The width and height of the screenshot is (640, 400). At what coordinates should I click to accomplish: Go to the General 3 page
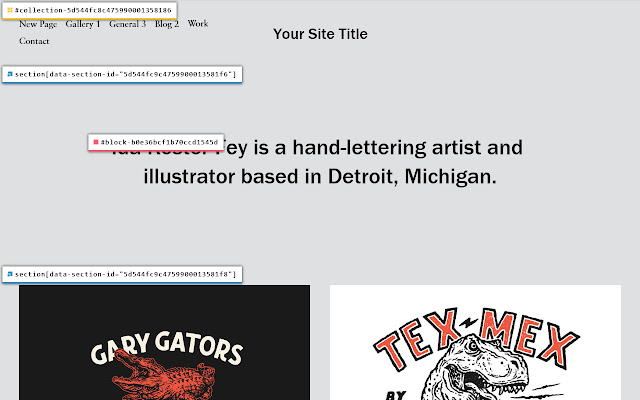tap(127, 24)
